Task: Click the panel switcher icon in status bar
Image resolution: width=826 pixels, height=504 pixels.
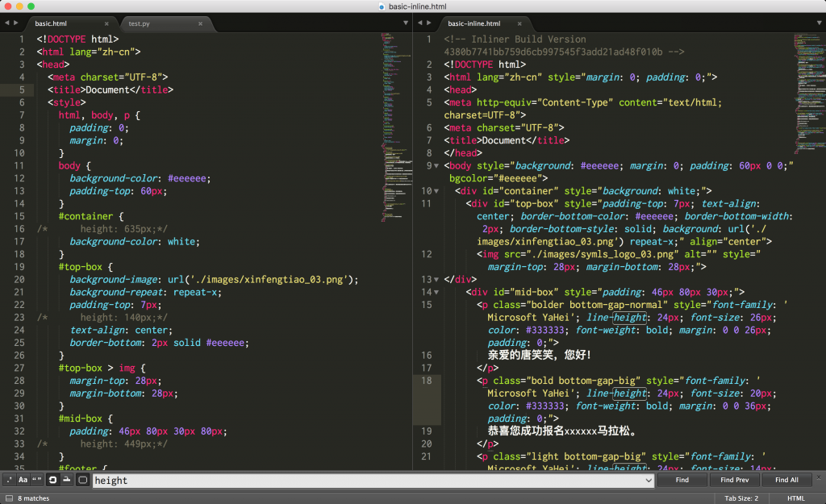Action: tap(8, 498)
